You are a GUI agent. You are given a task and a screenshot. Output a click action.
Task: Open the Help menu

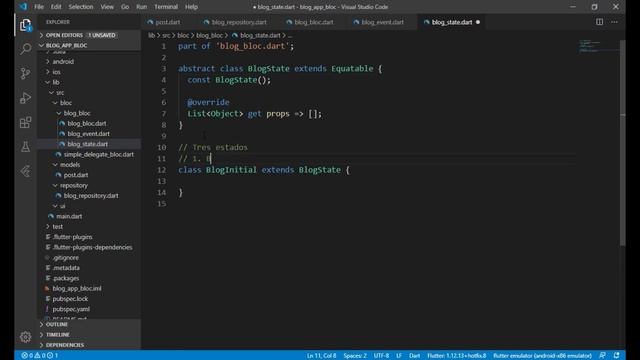pos(191,7)
